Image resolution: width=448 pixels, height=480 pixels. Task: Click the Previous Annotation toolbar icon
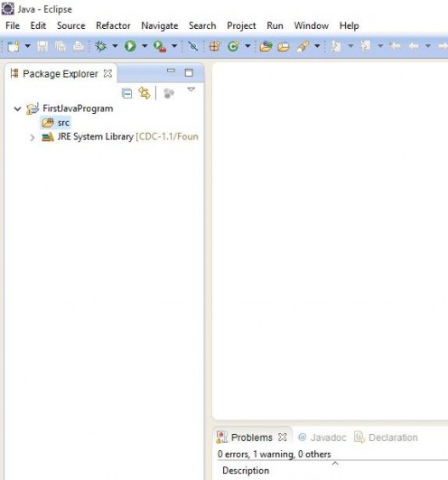coord(366,46)
